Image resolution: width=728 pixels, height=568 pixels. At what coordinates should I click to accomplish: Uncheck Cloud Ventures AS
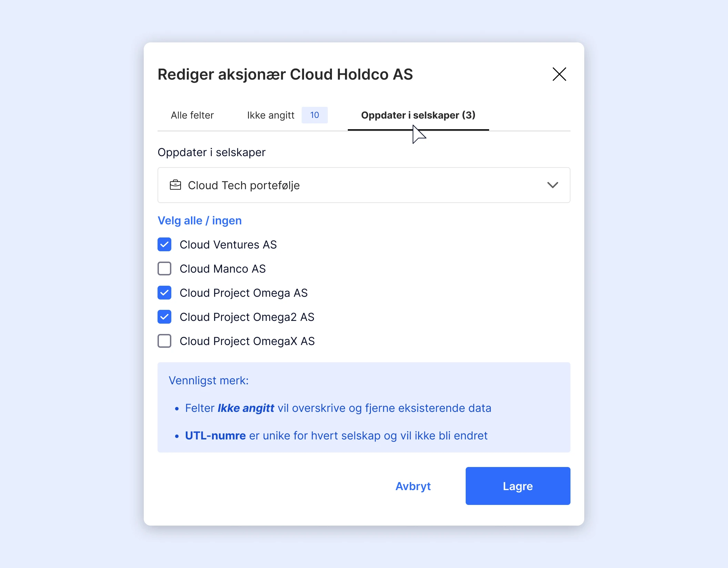click(164, 244)
